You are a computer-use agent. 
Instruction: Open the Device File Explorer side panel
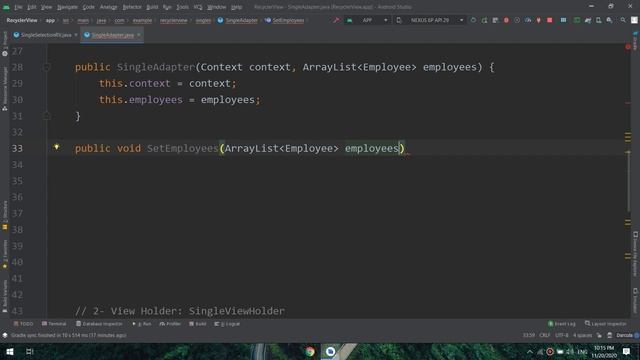tap(636, 253)
